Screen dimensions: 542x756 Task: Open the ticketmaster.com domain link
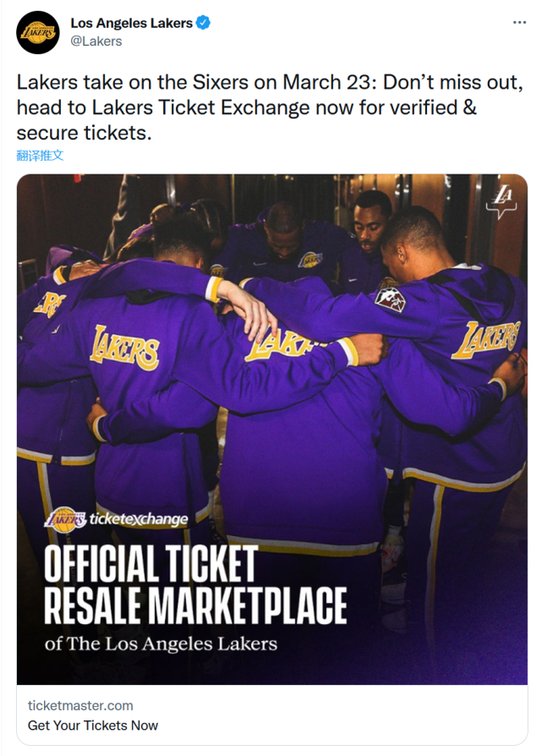point(80,705)
